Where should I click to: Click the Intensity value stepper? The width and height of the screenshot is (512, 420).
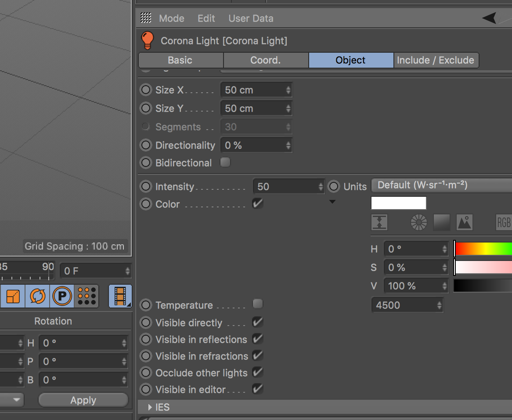321,186
